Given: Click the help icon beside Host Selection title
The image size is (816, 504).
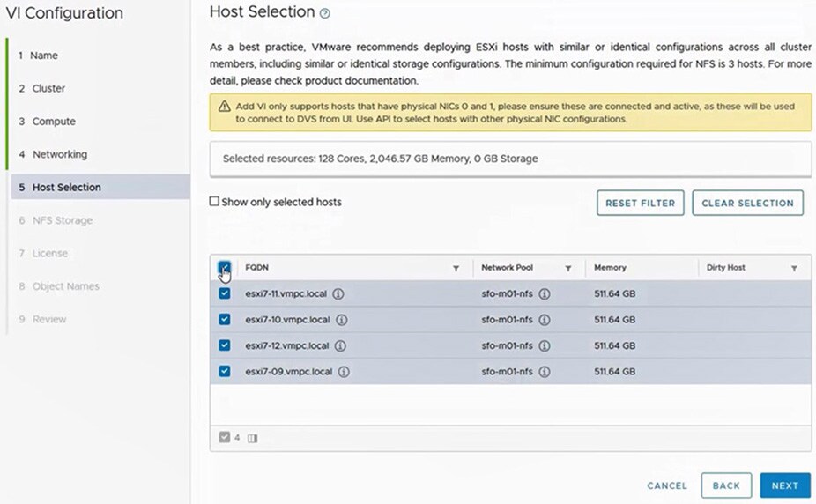Looking at the screenshot, I should tap(325, 13).
